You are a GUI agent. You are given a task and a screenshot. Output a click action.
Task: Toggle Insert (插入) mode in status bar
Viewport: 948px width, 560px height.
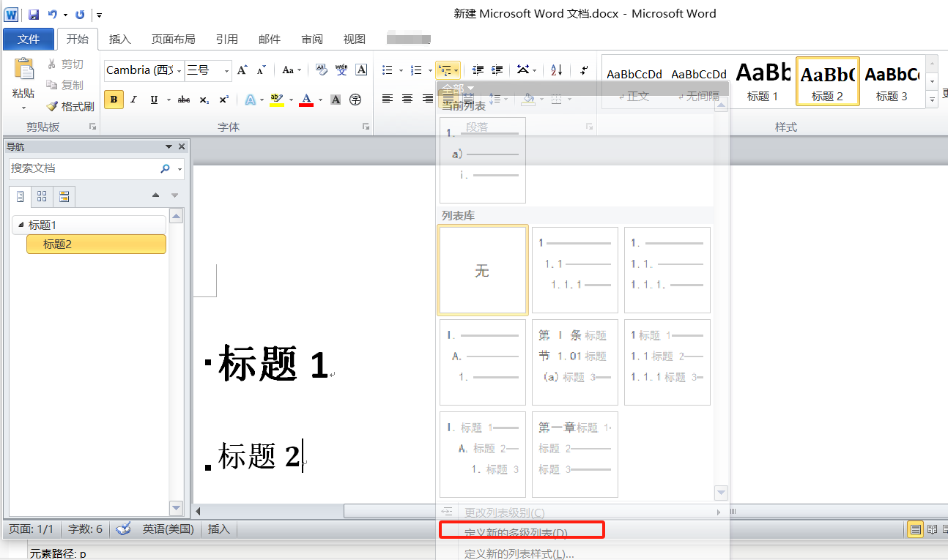click(219, 529)
